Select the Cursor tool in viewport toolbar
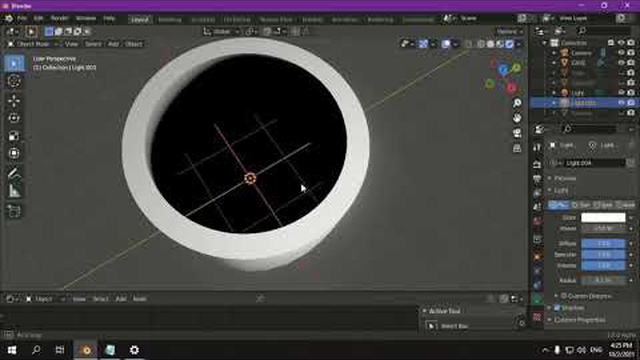640x360 pixels. click(x=14, y=81)
